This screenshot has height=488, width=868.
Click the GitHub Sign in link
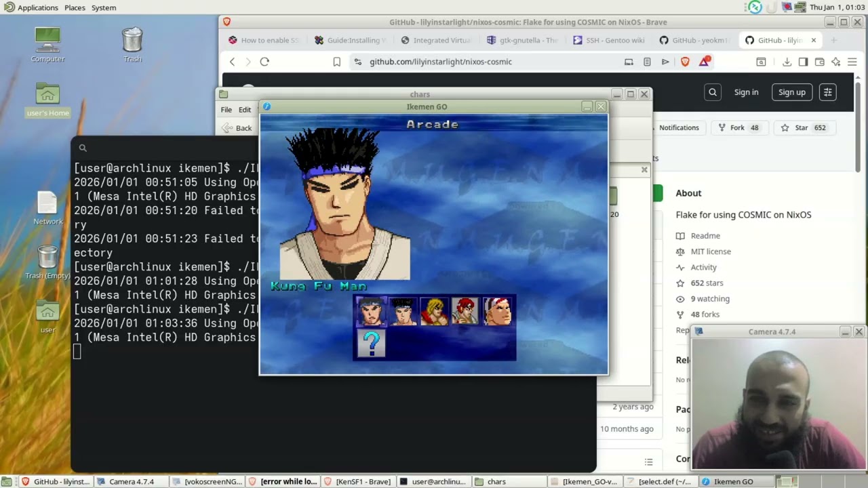tap(746, 92)
